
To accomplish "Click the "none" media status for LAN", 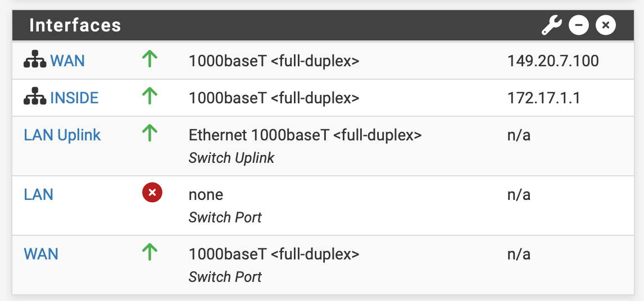I will tap(206, 194).
